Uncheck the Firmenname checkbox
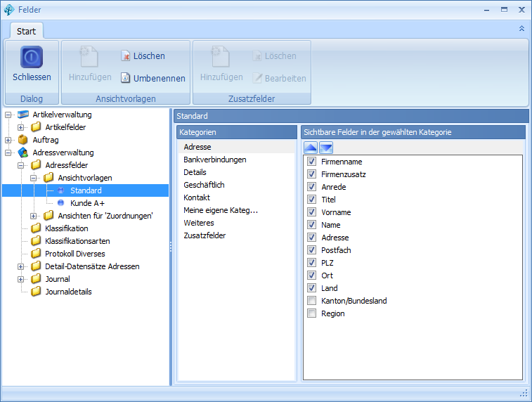The width and height of the screenshot is (532, 402). (311, 162)
